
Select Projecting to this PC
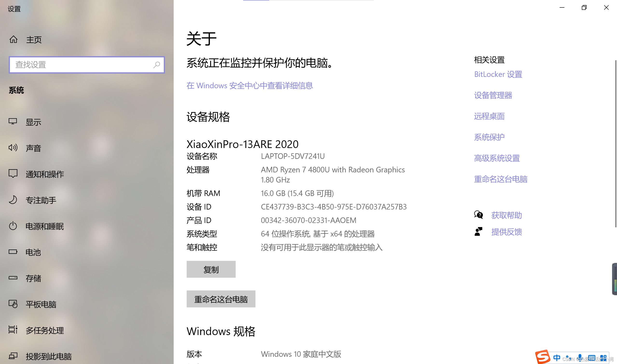point(48,356)
